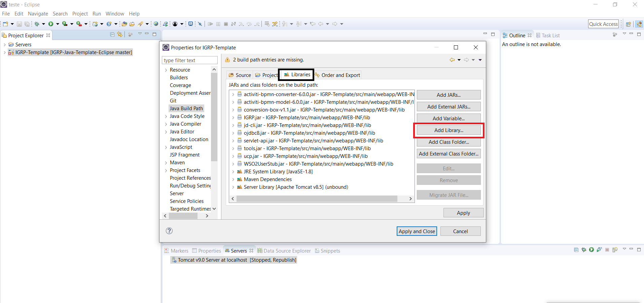Click Collapse All in Project Explorer

click(112, 35)
